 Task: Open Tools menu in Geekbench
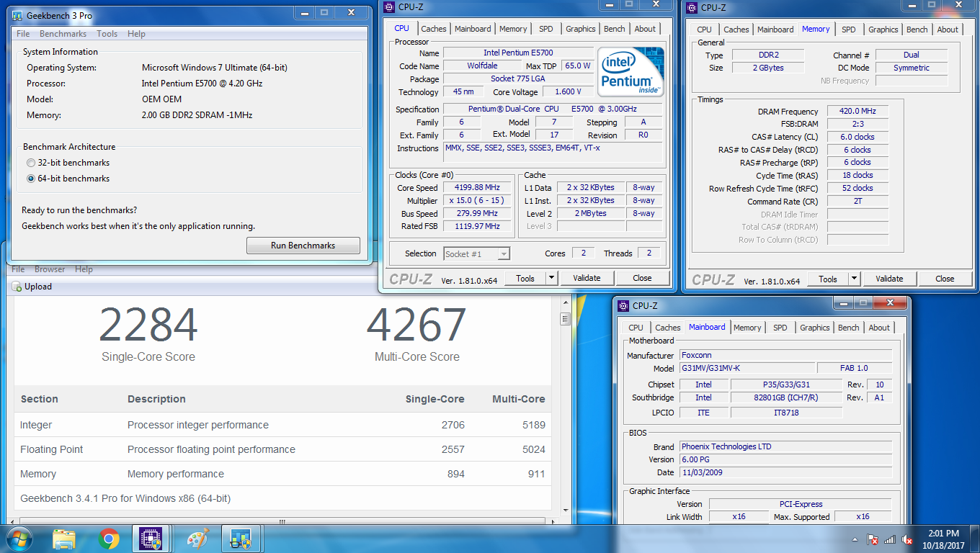coord(107,34)
